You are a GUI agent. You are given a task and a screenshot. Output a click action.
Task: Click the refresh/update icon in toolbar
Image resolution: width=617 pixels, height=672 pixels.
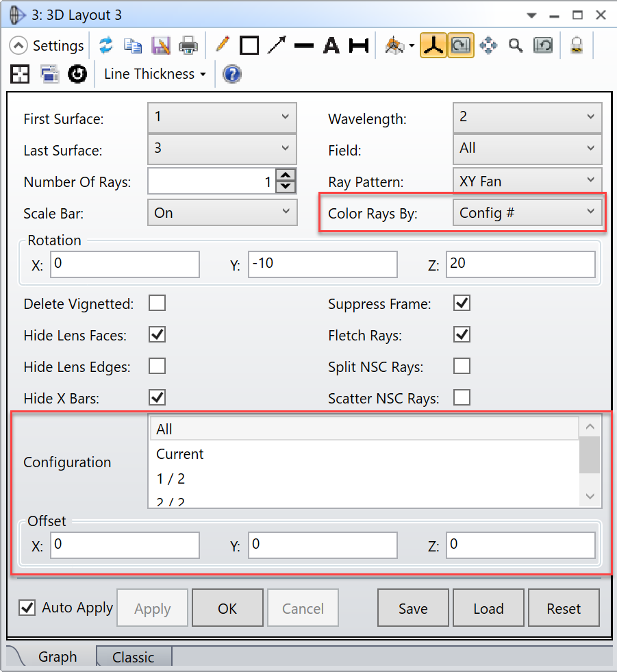(105, 46)
